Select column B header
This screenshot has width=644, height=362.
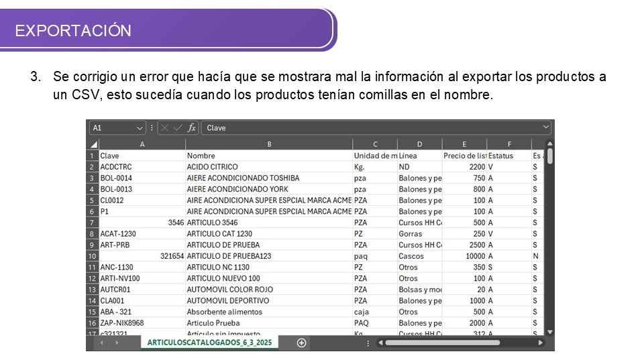pyautogui.click(x=269, y=144)
